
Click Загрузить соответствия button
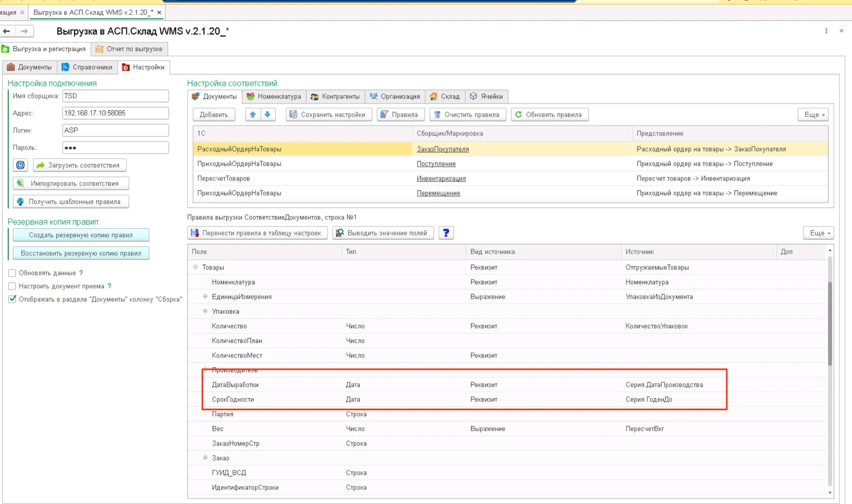click(79, 165)
